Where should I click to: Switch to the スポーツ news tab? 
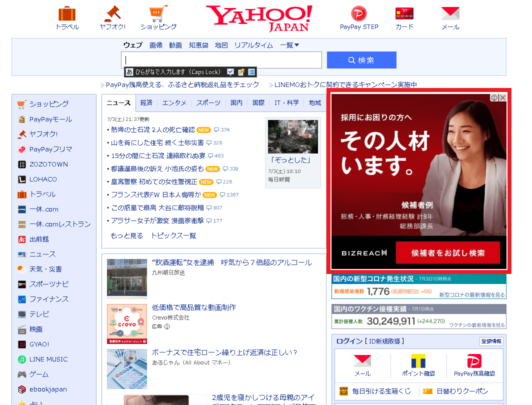[x=208, y=102]
